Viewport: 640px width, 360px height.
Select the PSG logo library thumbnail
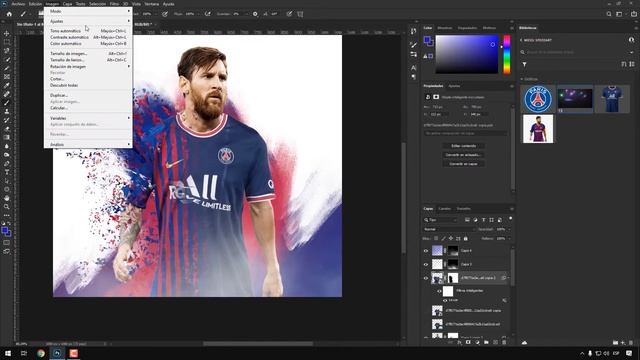click(x=538, y=99)
